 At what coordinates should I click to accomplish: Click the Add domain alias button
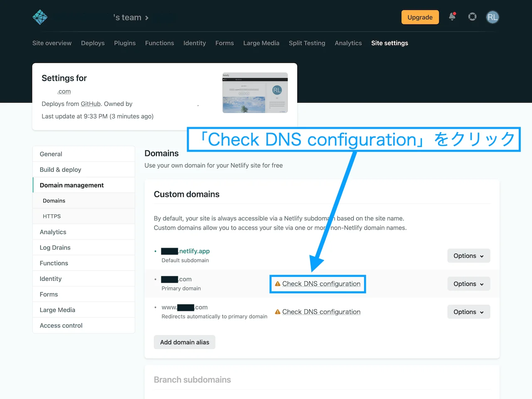click(x=184, y=342)
